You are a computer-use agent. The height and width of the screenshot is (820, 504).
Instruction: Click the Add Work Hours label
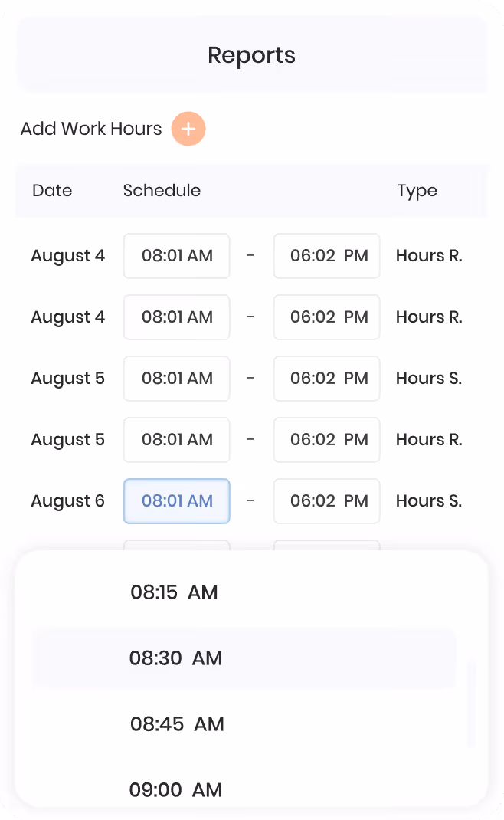(x=91, y=129)
